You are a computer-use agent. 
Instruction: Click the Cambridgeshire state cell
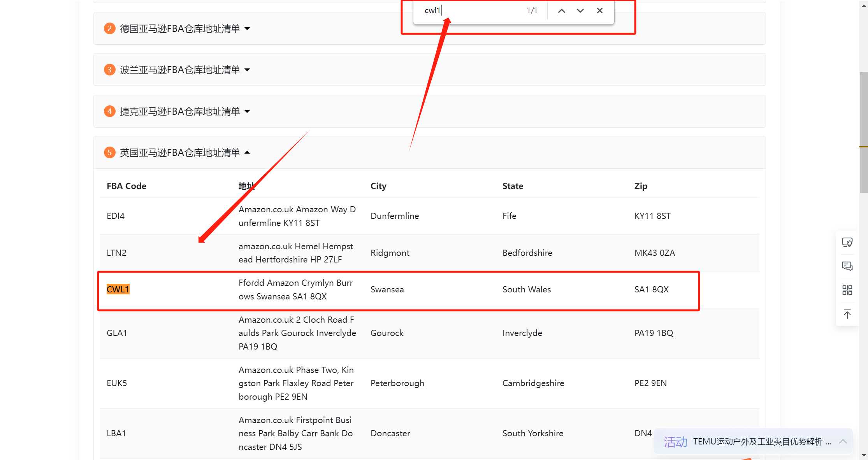coord(533,383)
